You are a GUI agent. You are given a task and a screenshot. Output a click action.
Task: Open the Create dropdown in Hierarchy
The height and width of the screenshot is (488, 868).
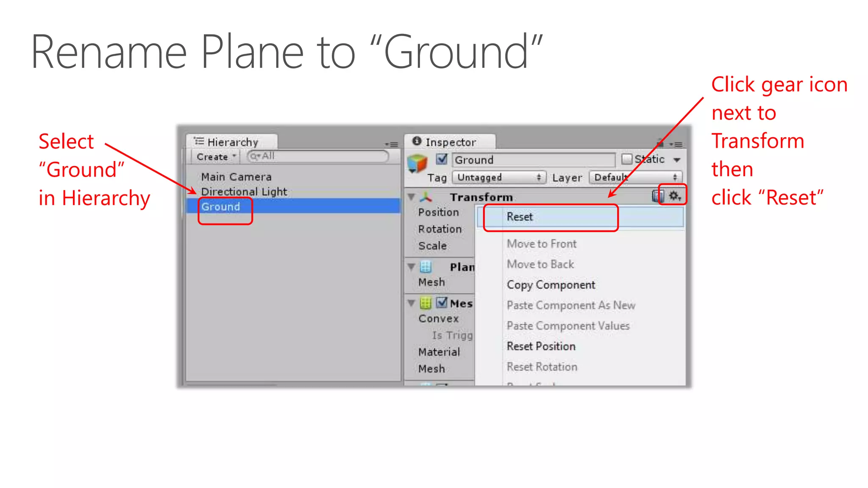(x=216, y=157)
